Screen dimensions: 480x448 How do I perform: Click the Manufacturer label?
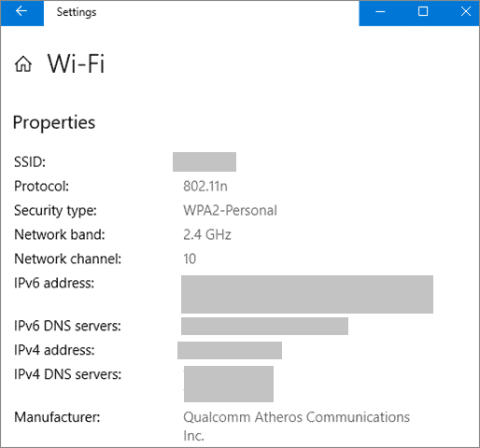(x=57, y=417)
